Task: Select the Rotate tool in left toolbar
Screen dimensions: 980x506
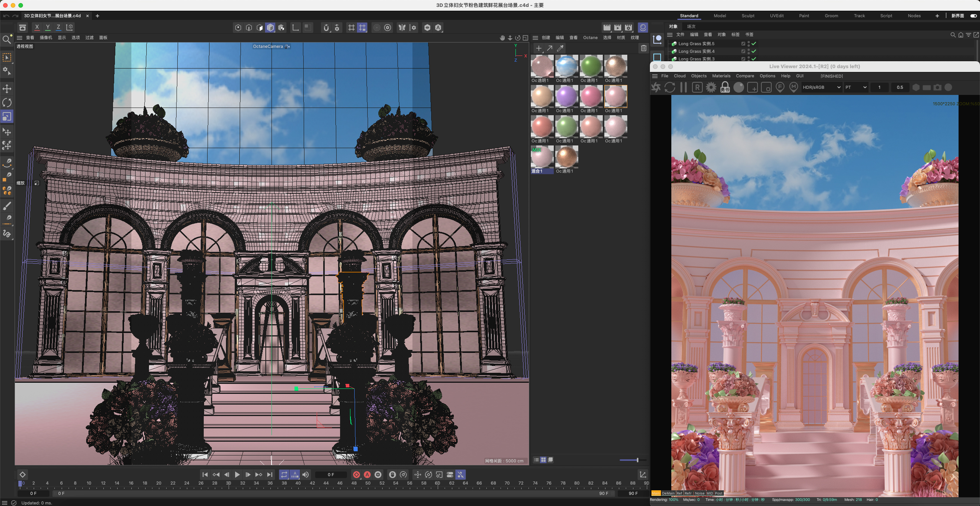Action: click(7, 103)
